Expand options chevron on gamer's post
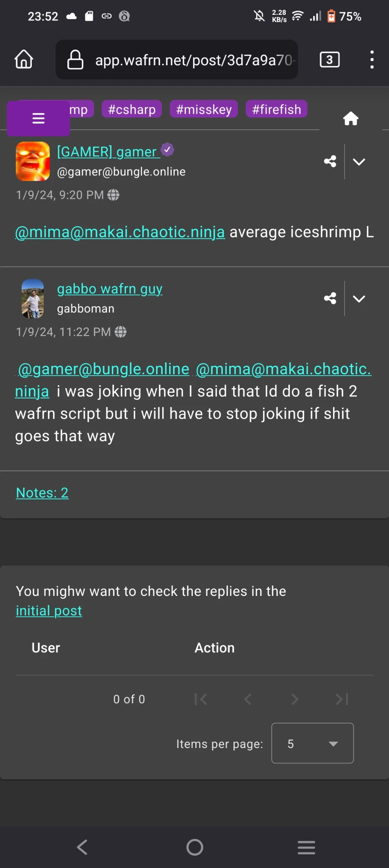The image size is (389, 868). [x=359, y=161]
